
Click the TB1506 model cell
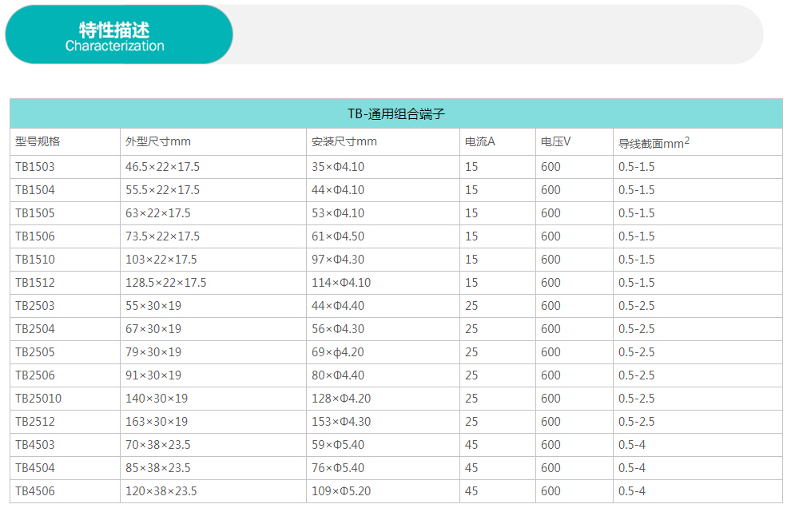pyautogui.click(x=35, y=236)
